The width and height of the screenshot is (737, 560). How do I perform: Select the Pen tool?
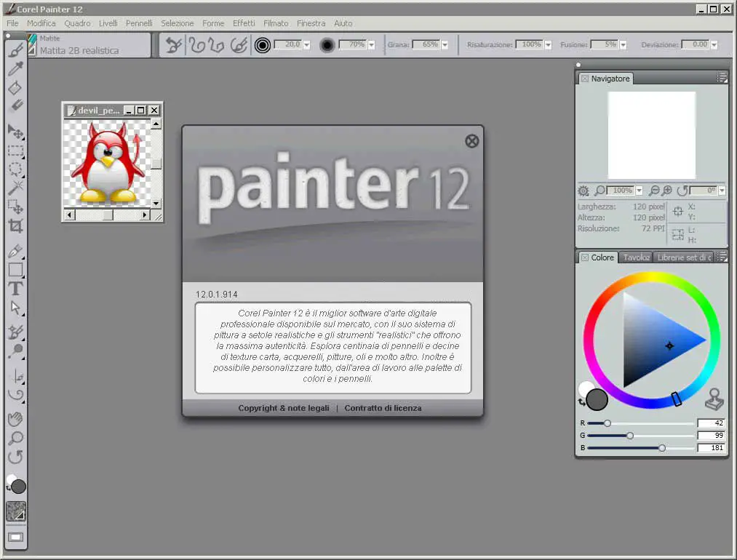pos(15,252)
